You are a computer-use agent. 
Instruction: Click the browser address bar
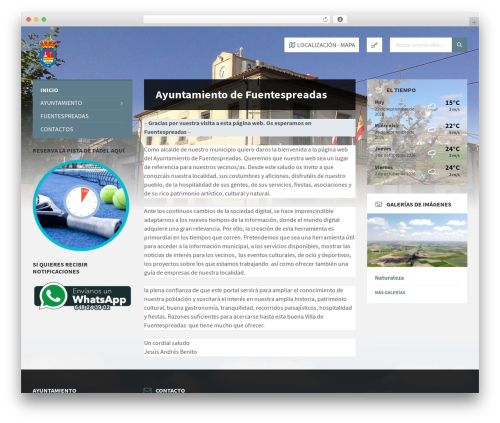tap(236, 19)
